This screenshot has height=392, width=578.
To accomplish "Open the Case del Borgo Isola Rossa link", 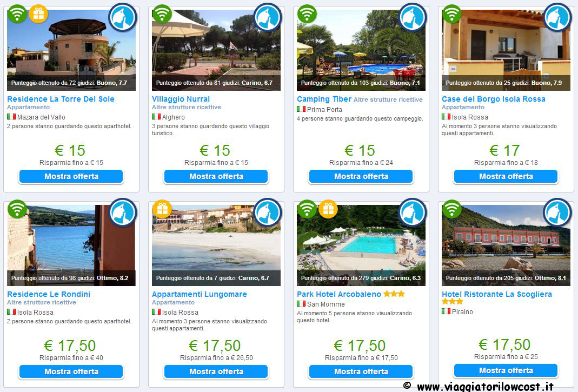I will 493,99.
